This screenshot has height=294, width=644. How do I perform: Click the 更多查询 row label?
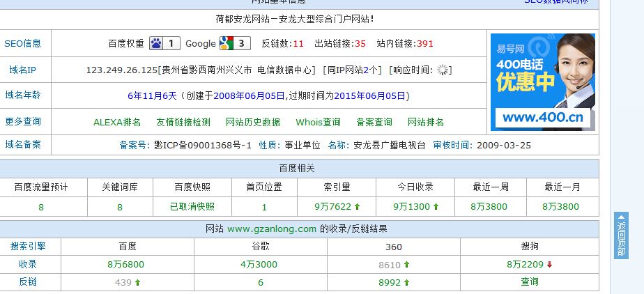tap(22, 121)
